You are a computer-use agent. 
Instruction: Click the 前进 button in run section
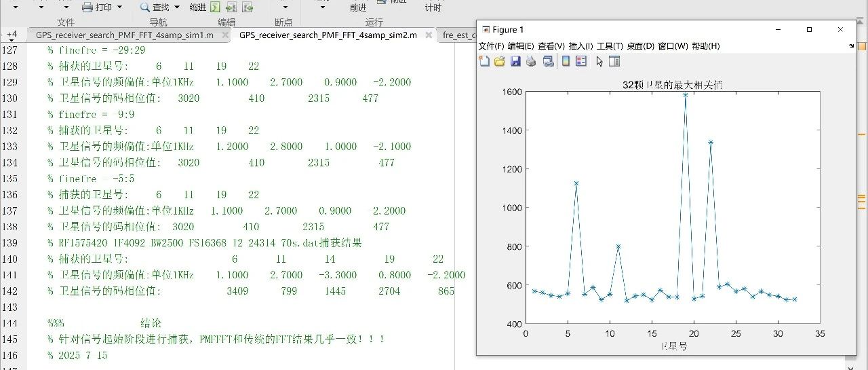point(358,7)
